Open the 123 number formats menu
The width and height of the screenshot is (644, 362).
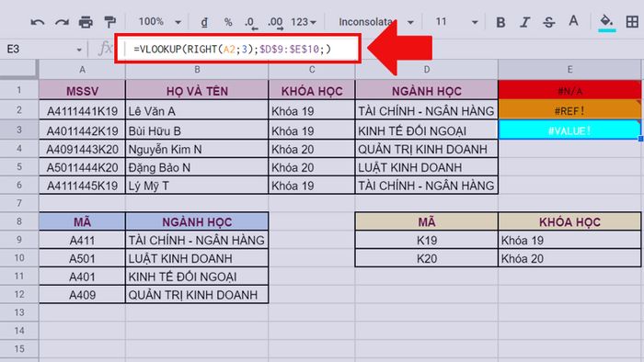click(304, 22)
